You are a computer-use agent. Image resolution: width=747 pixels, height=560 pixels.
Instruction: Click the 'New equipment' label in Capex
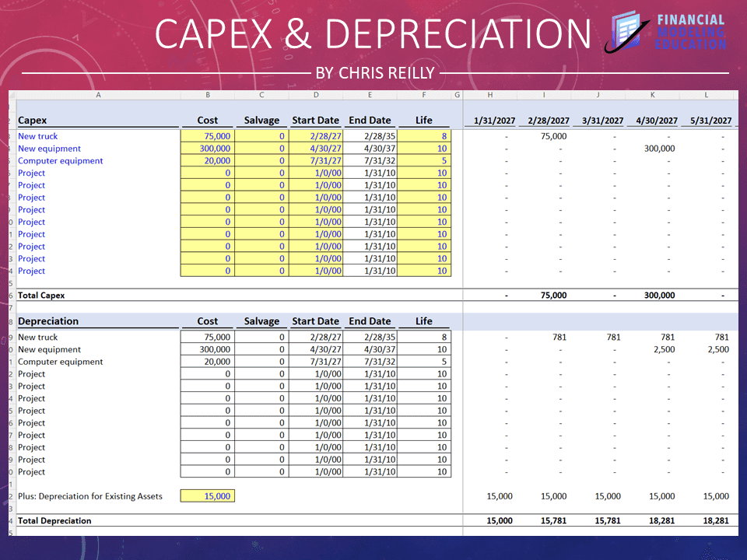(50, 149)
